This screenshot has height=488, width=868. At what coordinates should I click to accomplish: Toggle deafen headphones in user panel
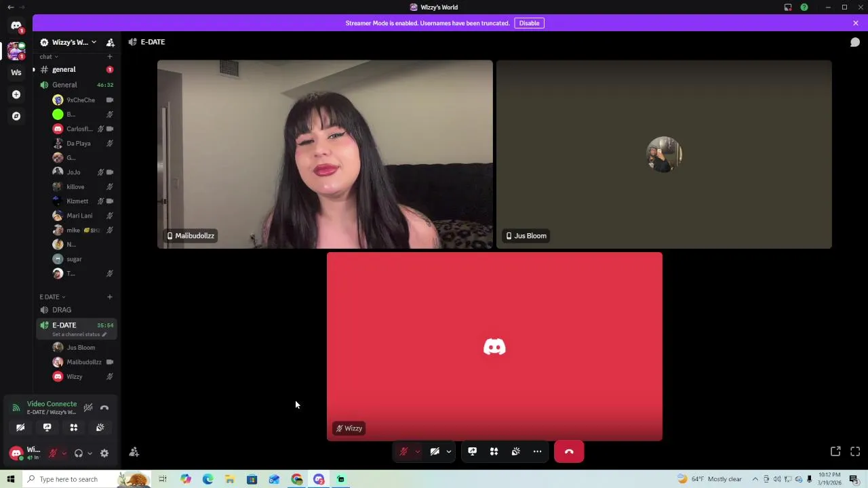[x=79, y=453]
